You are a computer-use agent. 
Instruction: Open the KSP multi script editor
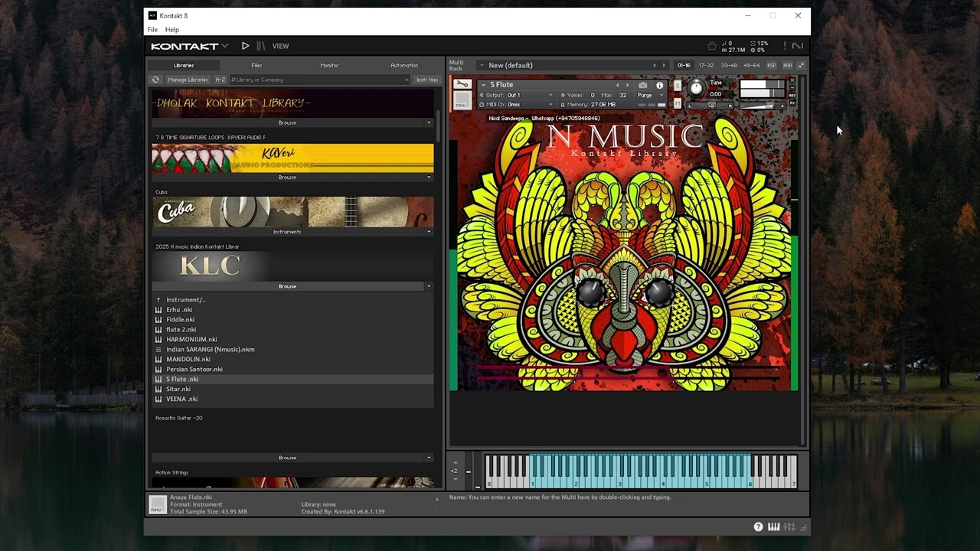coord(772,65)
